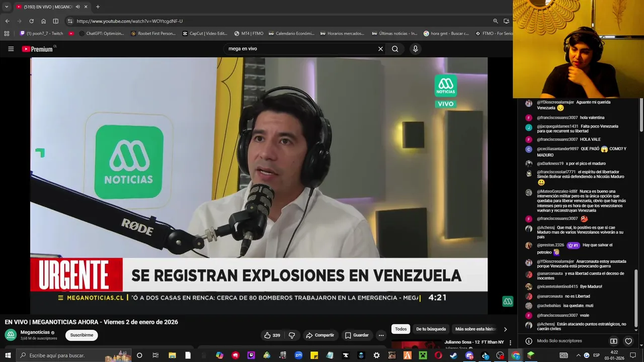Go back with the browser back arrow
The height and width of the screenshot is (362, 644).
(x=7, y=21)
